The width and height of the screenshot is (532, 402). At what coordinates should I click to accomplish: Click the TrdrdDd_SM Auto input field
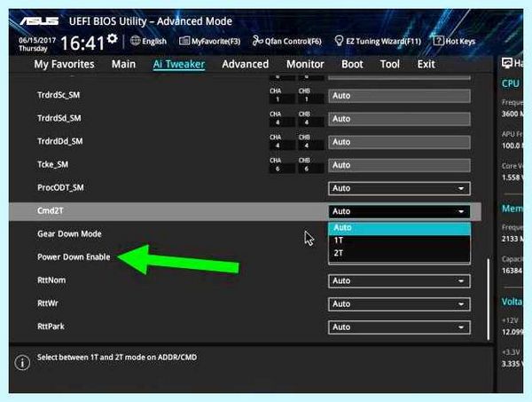click(x=399, y=142)
